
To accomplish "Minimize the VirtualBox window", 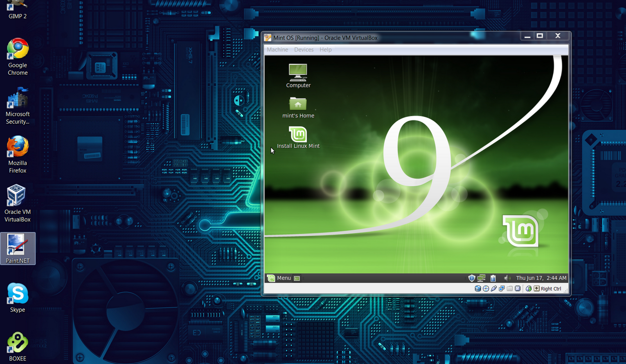I will tap(527, 36).
